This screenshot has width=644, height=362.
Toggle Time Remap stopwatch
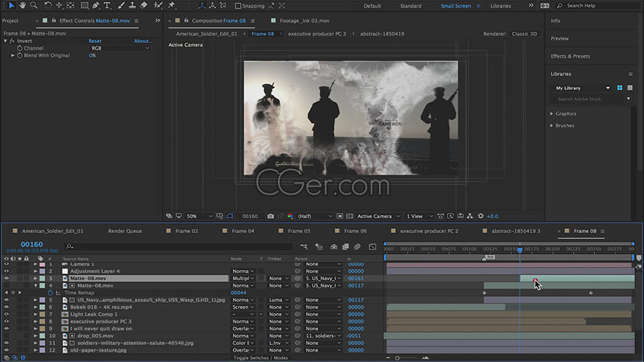click(x=50, y=293)
